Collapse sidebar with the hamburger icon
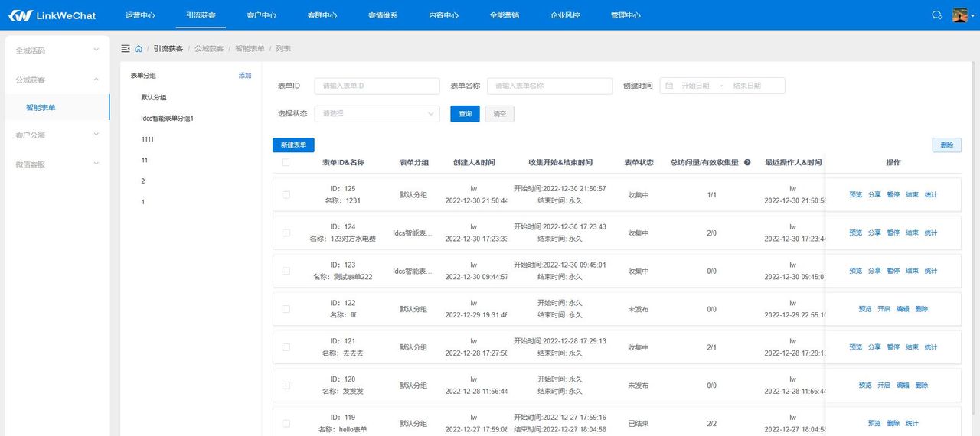980x436 pixels. tap(126, 49)
